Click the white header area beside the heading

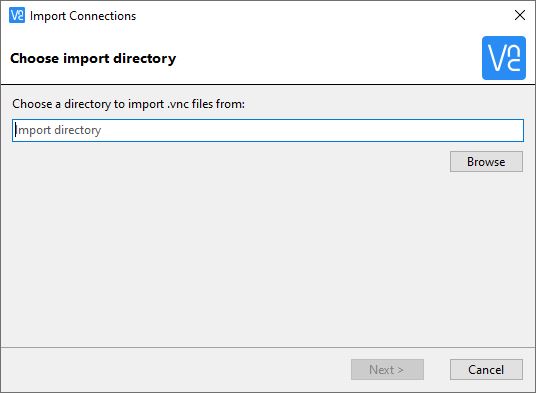pyautogui.click(x=328, y=58)
